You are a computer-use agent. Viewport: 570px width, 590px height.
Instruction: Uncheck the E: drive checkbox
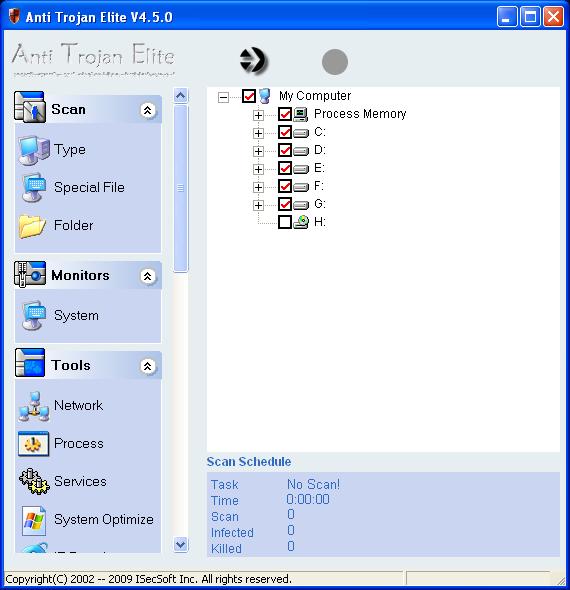[x=285, y=168]
